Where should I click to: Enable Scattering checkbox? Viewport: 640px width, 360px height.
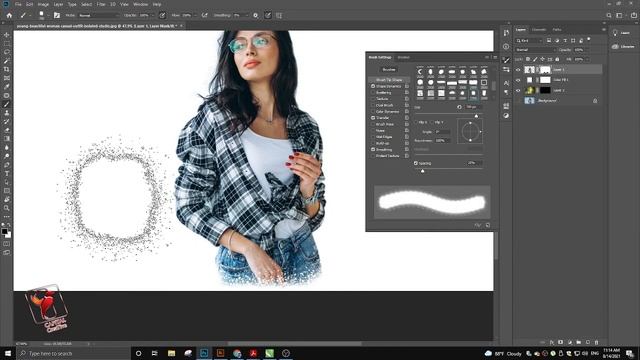point(373,93)
